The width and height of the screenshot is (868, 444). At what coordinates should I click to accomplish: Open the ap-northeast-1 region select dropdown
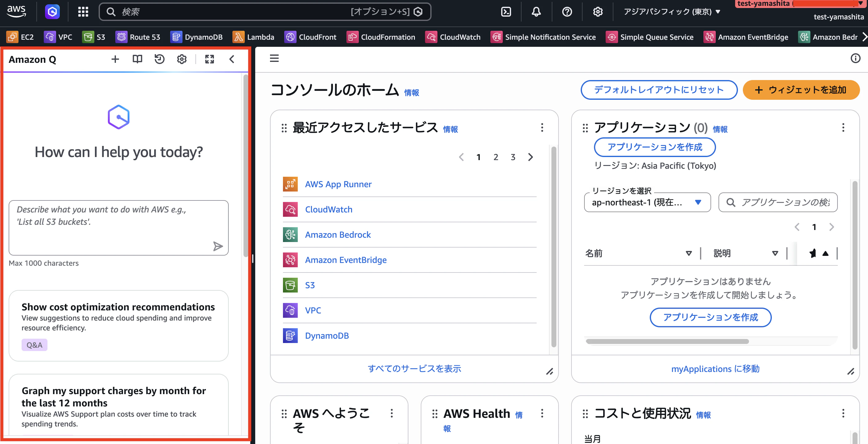(647, 202)
